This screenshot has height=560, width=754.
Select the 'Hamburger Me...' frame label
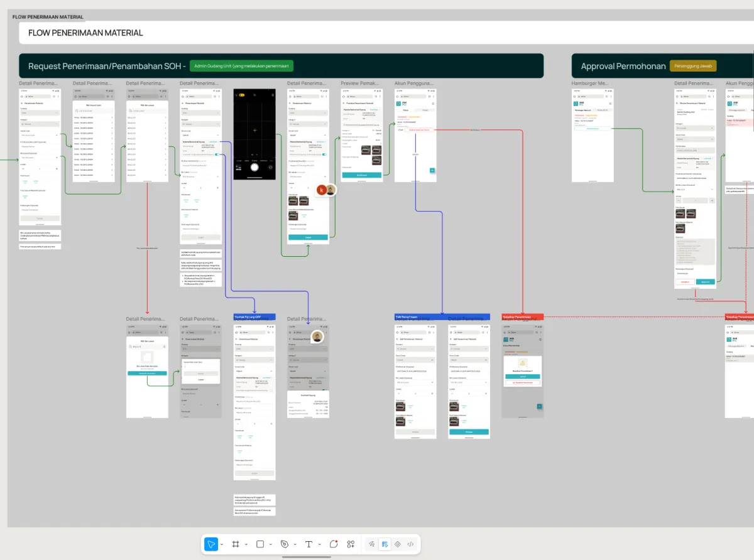point(590,83)
